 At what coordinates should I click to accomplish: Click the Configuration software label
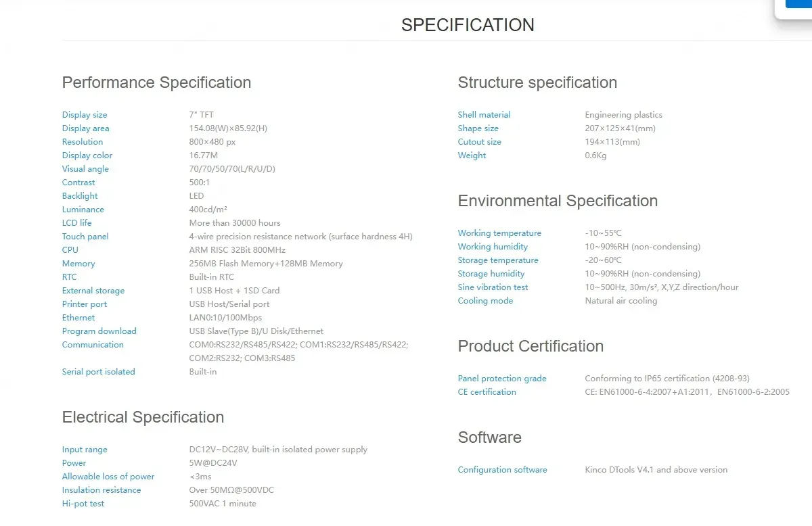point(502,470)
